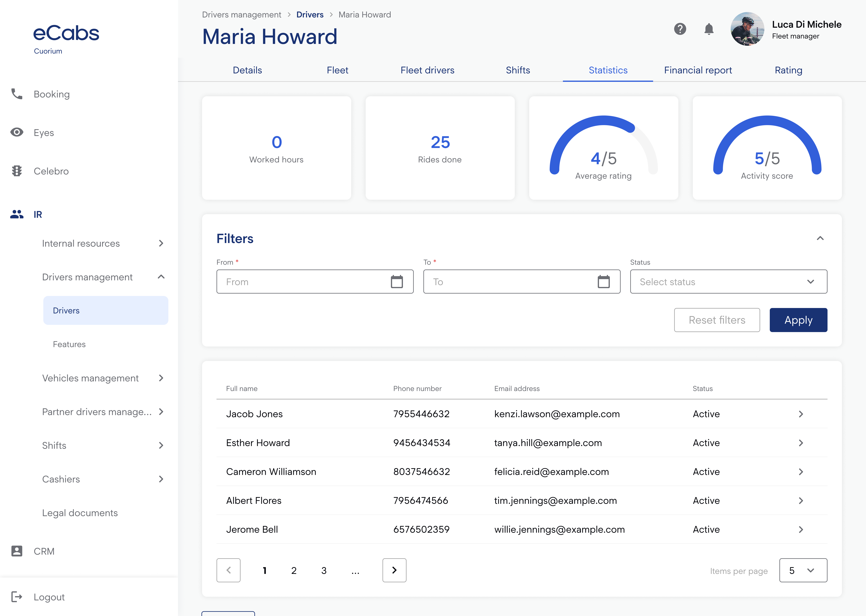Go to page 3
The width and height of the screenshot is (866, 616).
(324, 570)
